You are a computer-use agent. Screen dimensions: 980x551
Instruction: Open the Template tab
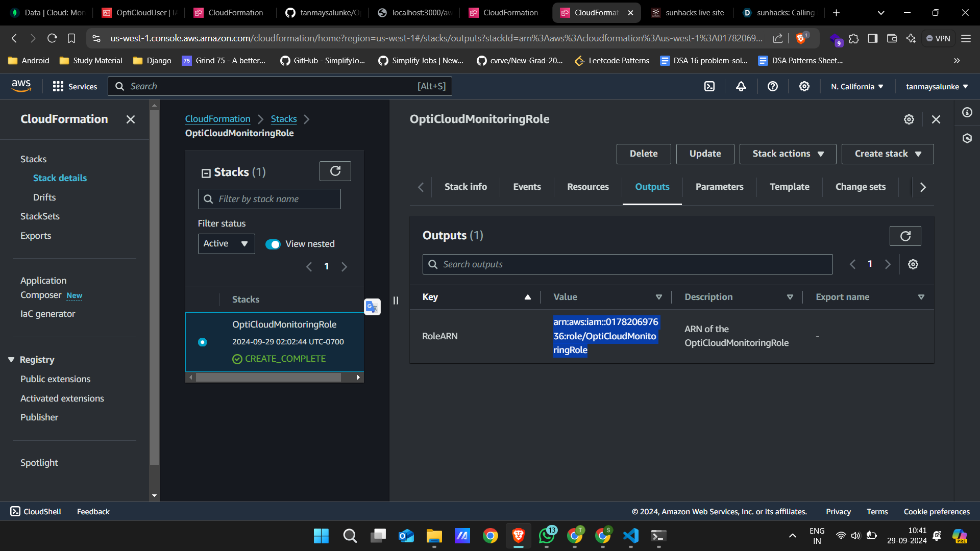point(789,187)
